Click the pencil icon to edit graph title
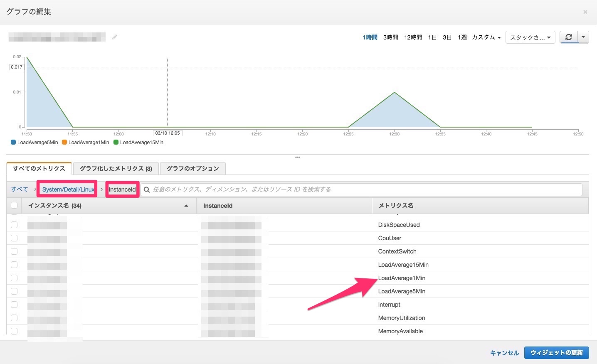 (x=114, y=37)
